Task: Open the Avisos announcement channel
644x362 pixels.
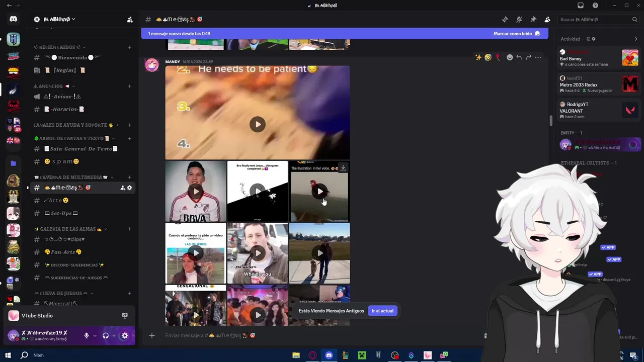Action: (83, 96)
